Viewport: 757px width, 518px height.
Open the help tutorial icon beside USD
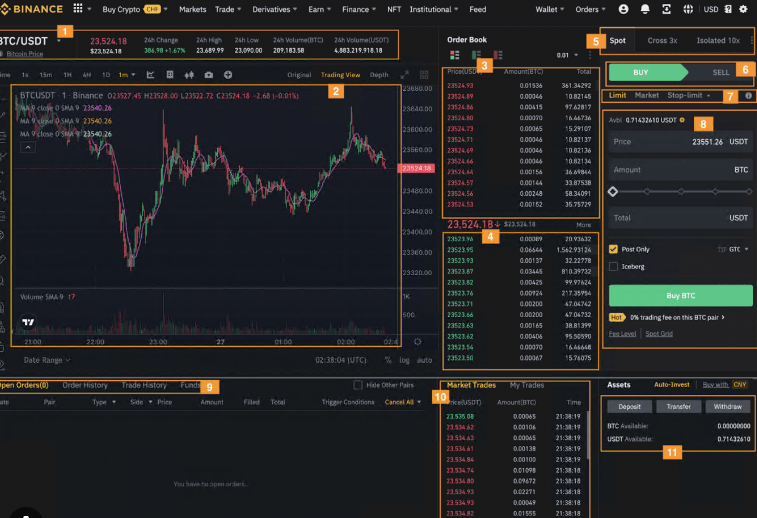tap(728, 9)
